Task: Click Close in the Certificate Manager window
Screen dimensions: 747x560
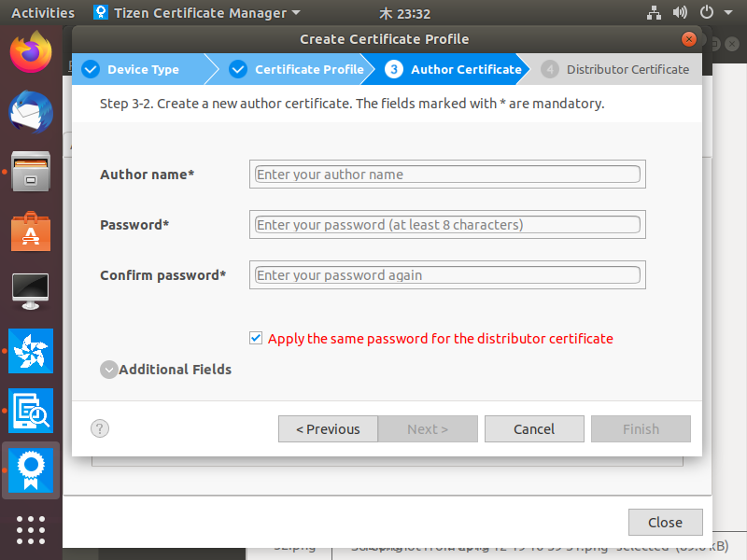Action: (x=665, y=523)
